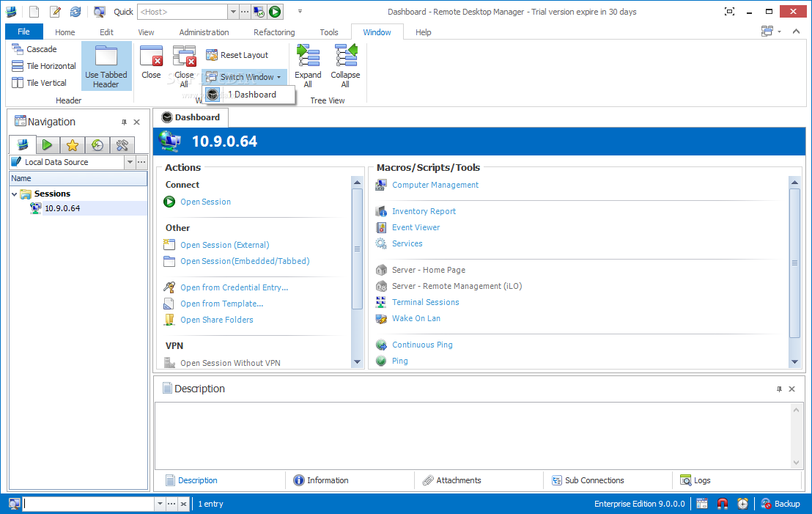Viewport: 812px width, 514px height.
Task: Click Open from Template link
Action: [221, 304]
